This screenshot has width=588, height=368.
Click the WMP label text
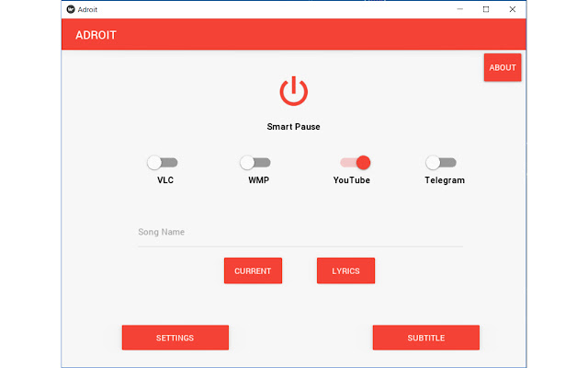click(x=259, y=180)
